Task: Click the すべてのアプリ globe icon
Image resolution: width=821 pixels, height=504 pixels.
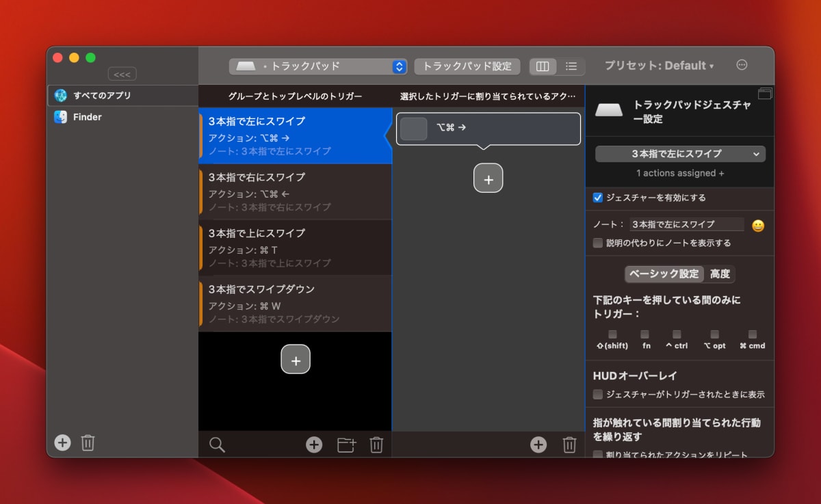Action: [60, 95]
